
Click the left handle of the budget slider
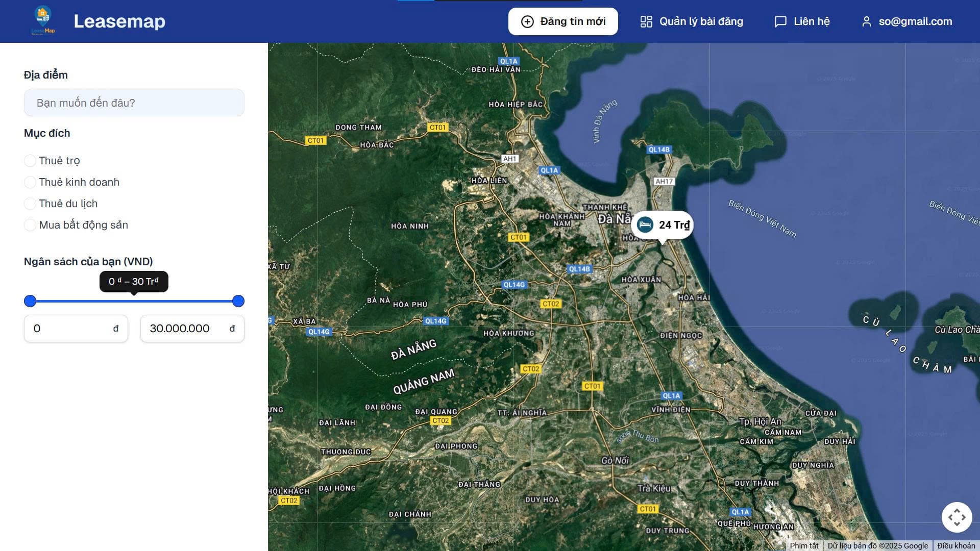pyautogui.click(x=30, y=301)
